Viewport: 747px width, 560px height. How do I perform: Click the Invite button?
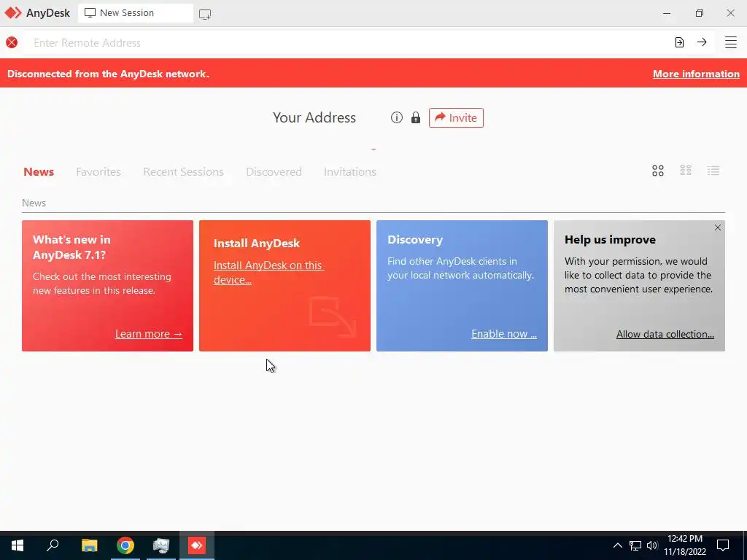456,117
